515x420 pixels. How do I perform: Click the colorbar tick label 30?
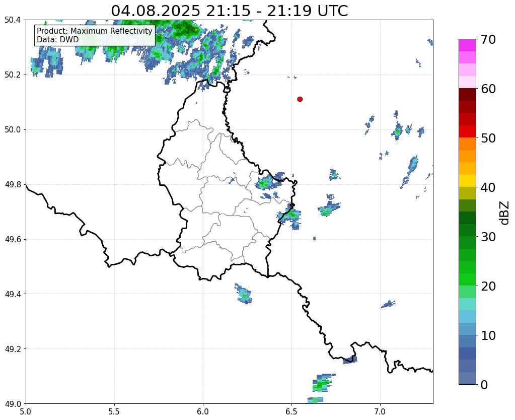[x=488, y=237]
